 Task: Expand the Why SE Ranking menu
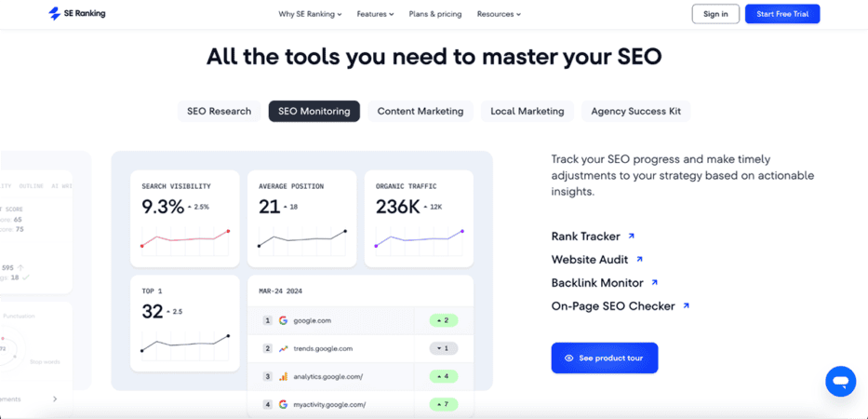tap(310, 14)
